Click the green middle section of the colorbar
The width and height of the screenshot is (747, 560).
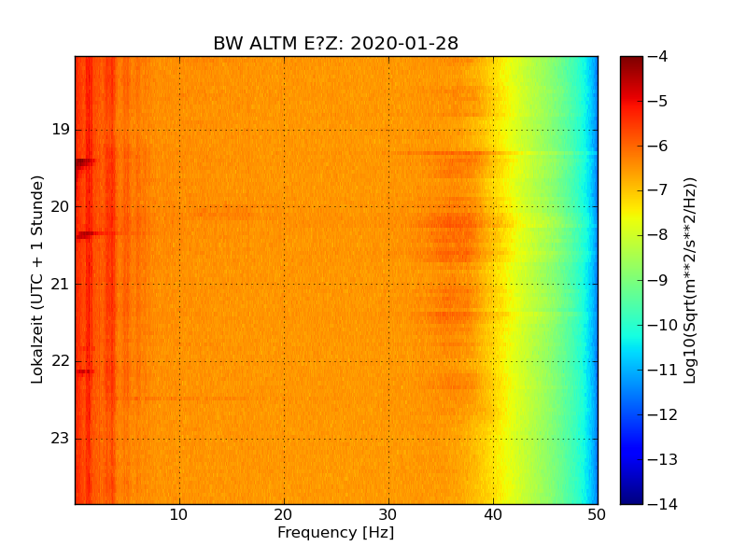coord(631,280)
